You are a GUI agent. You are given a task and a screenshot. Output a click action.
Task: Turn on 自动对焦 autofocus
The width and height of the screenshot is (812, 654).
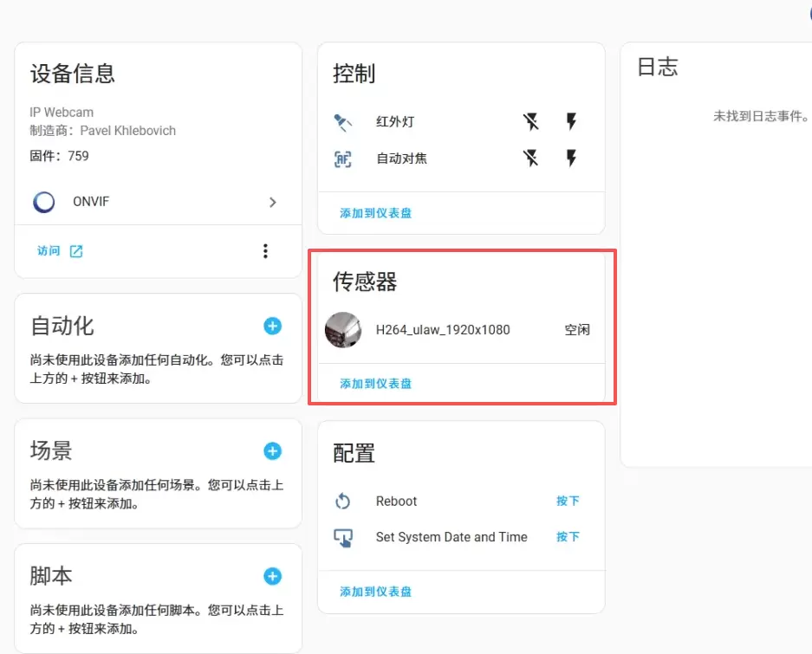tap(571, 159)
